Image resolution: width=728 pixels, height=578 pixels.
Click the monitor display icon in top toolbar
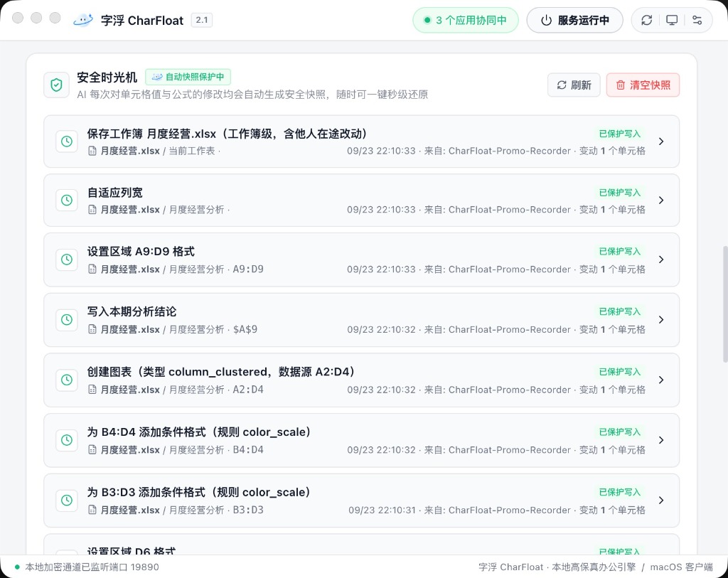coord(672,20)
